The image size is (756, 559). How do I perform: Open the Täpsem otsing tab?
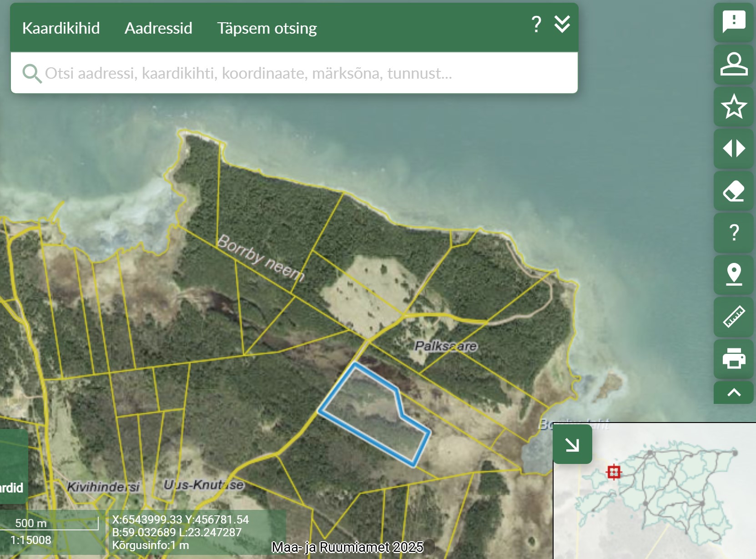(x=267, y=28)
